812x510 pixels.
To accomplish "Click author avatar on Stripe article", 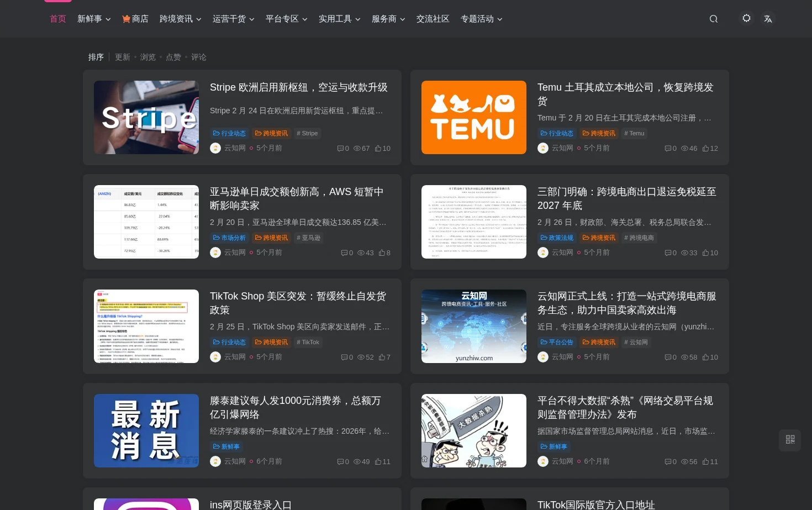I will 215,148.
